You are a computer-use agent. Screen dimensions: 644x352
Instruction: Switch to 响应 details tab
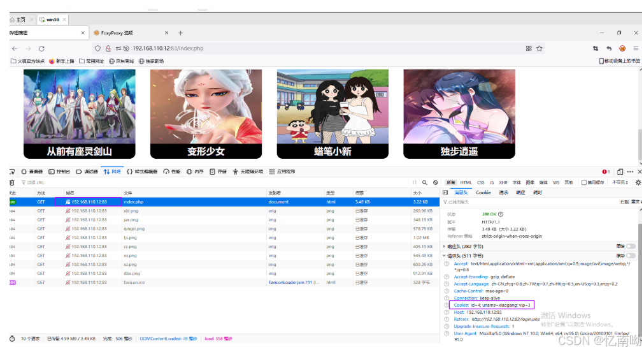tap(521, 193)
